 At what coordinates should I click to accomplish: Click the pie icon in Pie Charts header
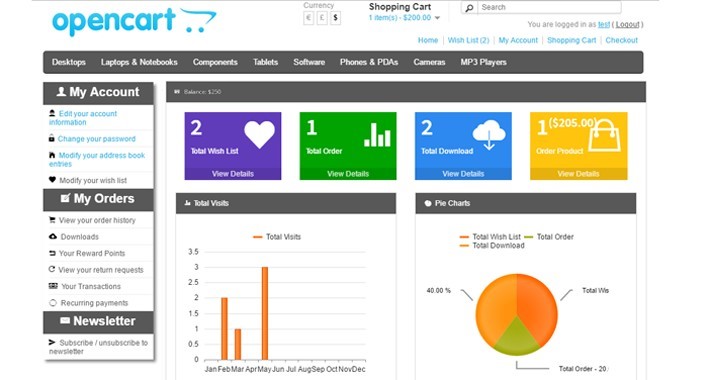click(x=428, y=203)
